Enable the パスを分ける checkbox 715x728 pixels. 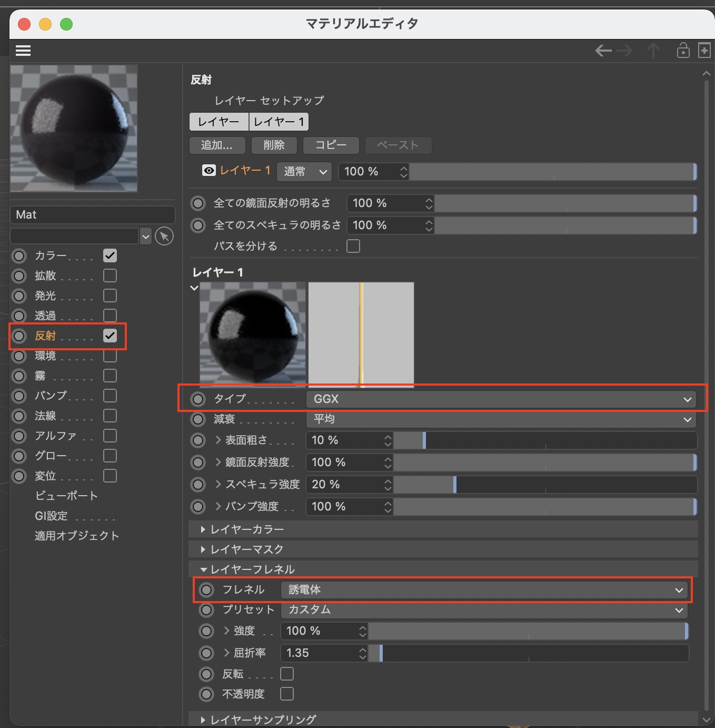[353, 246]
